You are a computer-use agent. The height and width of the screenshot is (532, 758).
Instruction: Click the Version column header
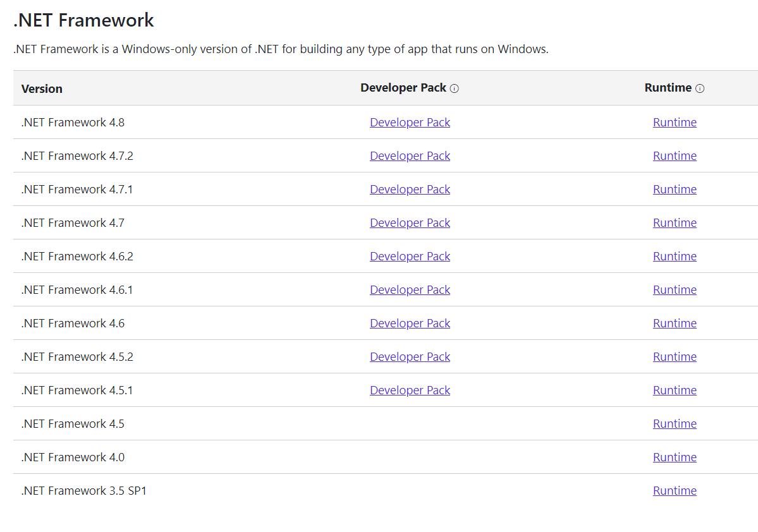coord(42,89)
